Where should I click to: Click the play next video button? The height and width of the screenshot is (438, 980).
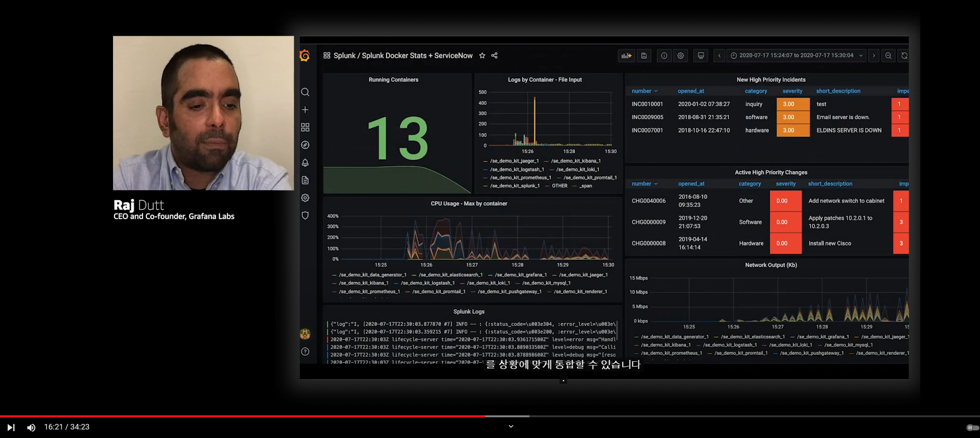(x=11, y=427)
